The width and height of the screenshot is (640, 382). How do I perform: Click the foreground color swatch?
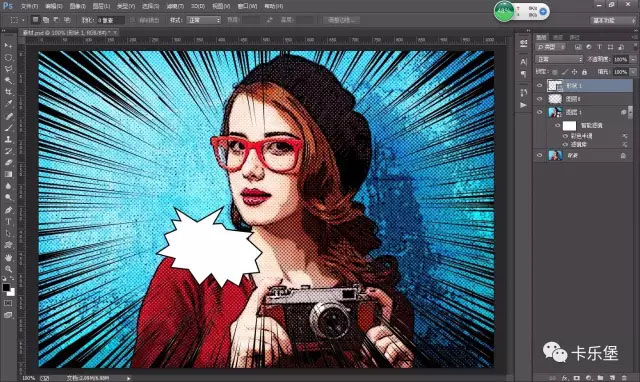pyautogui.click(x=6, y=287)
